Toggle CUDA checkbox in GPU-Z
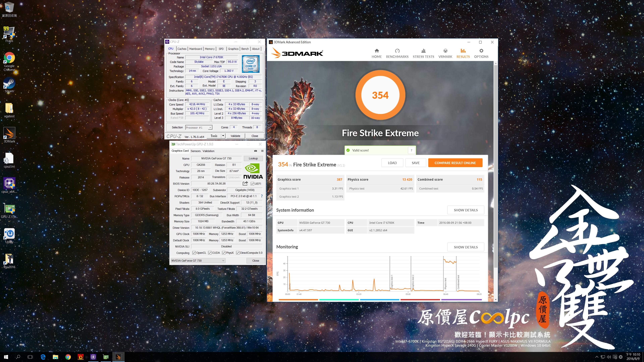Image resolution: width=644 pixels, height=362 pixels. pos(210,253)
